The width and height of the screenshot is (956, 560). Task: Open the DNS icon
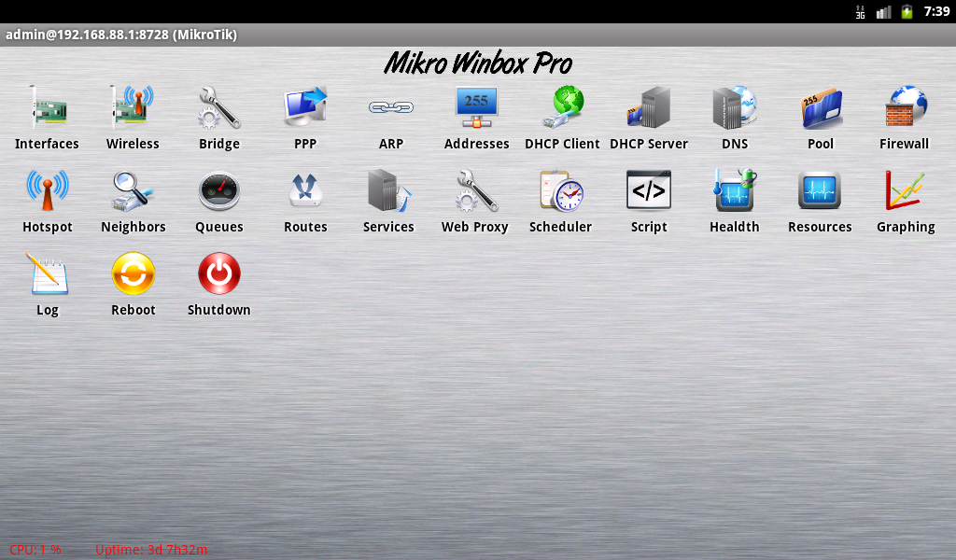click(735, 107)
